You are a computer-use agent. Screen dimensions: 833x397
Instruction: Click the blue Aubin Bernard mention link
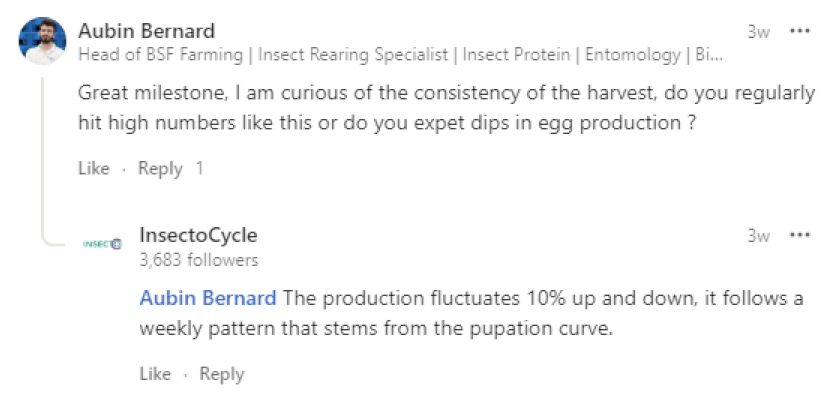click(208, 298)
